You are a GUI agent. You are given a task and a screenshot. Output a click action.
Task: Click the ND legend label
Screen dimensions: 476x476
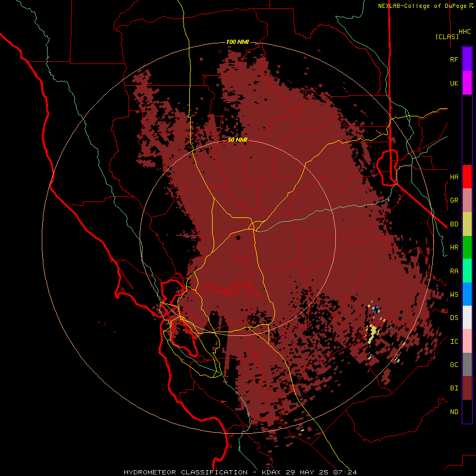[454, 412]
